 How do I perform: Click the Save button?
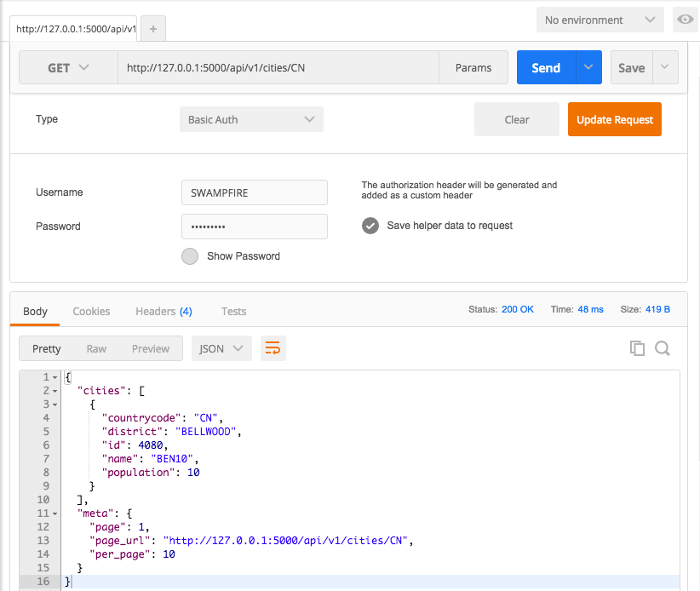tap(631, 67)
